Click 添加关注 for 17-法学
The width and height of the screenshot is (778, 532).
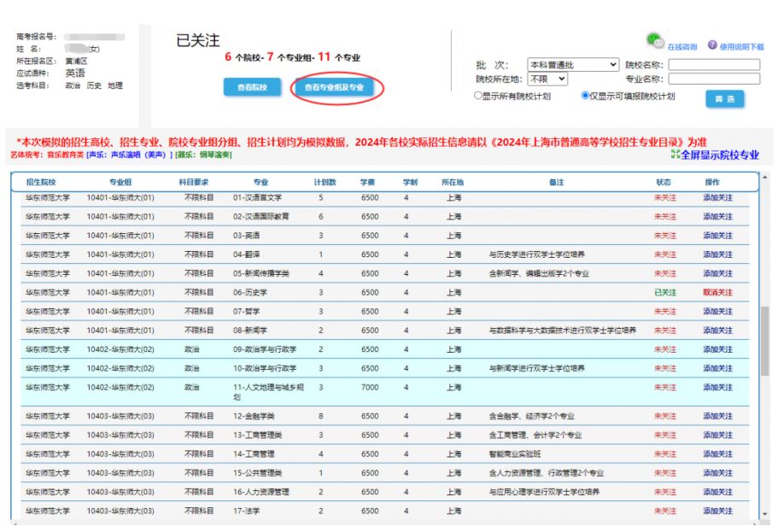click(717, 511)
